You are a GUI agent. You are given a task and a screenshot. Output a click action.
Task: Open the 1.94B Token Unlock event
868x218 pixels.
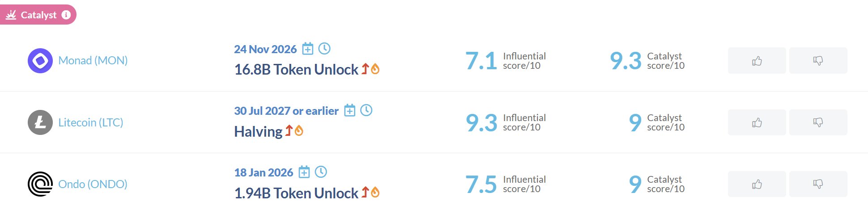click(x=296, y=193)
